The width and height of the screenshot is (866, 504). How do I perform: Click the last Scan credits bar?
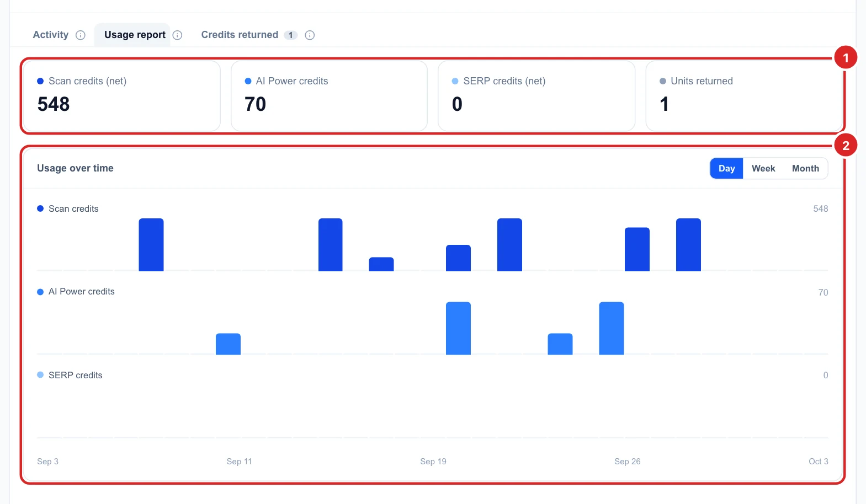click(688, 245)
